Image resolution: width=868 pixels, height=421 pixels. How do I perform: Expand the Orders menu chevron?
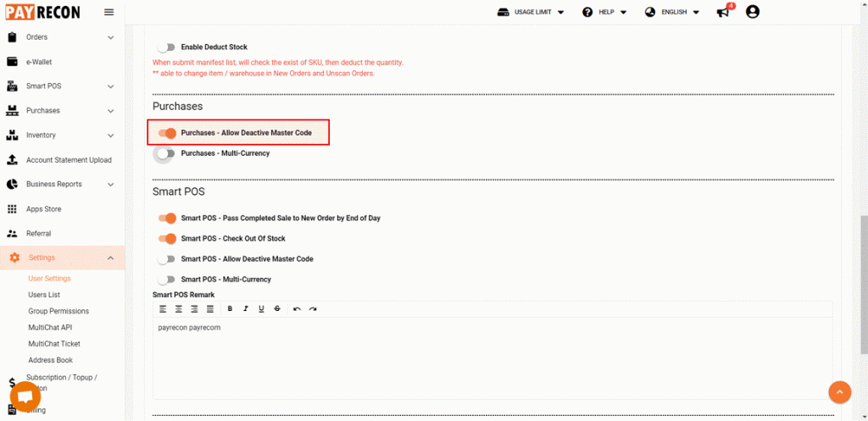click(x=111, y=37)
